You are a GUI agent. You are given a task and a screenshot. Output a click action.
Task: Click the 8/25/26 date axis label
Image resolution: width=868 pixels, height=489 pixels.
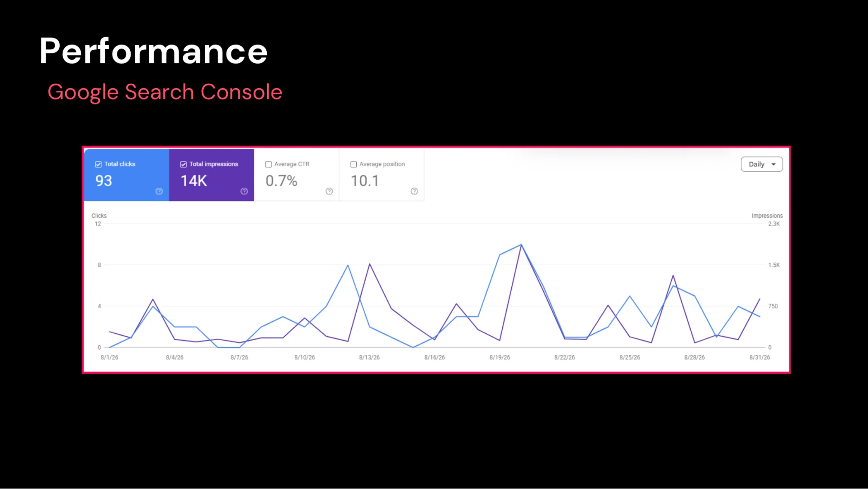pyautogui.click(x=630, y=357)
